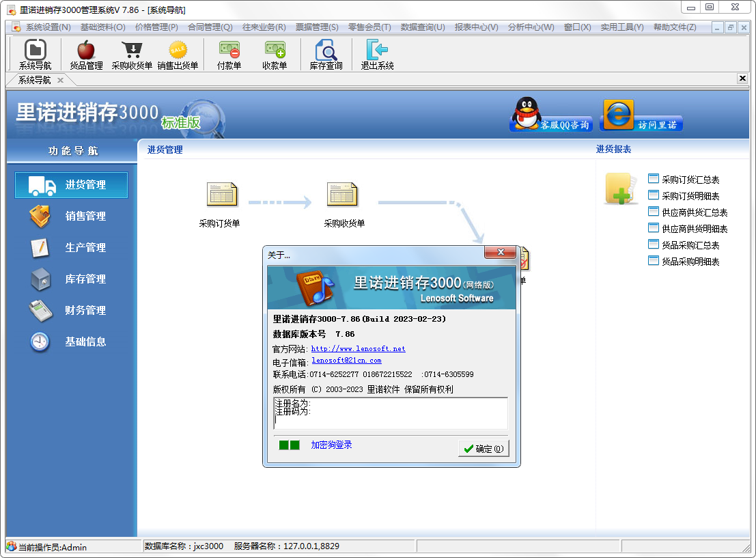Click the 进货报表 section heading
The image size is (756, 558).
pyautogui.click(x=613, y=150)
